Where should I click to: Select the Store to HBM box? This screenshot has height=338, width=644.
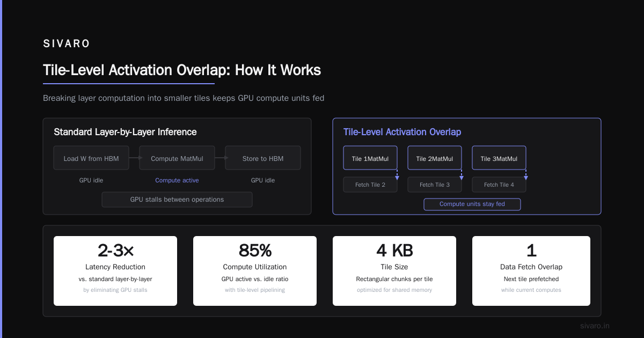coord(263,158)
